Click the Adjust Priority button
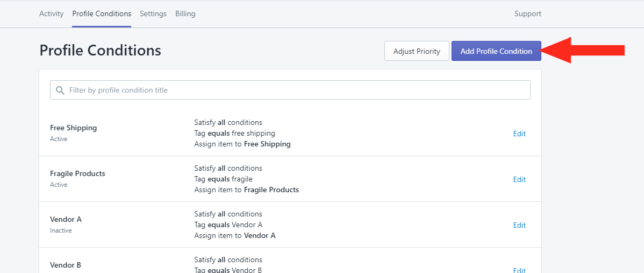 tap(417, 51)
